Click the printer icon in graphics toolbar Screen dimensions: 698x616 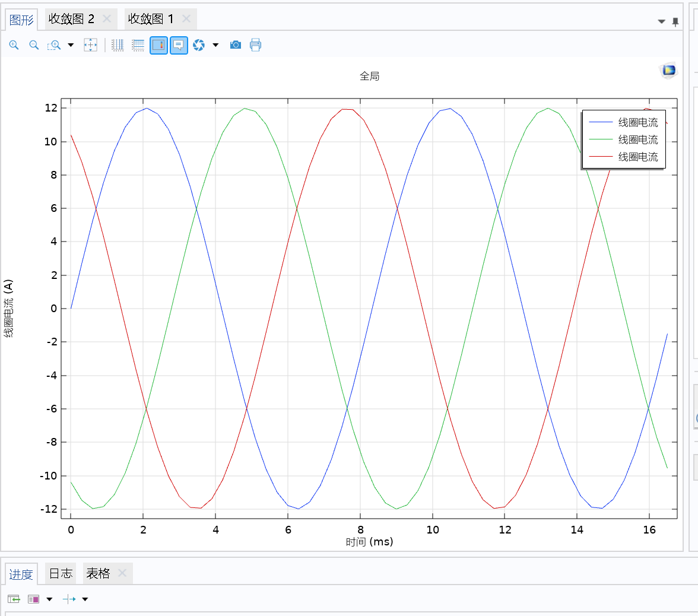pos(255,45)
